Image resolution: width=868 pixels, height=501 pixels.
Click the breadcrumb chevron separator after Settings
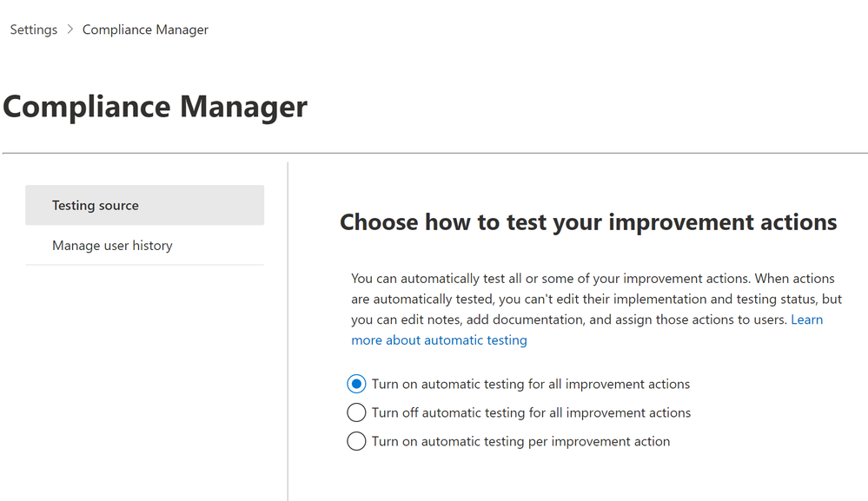[x=70, y=30]
